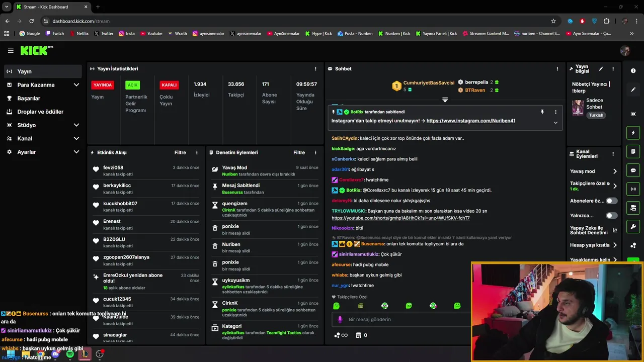Open Discord from Windows taskbar
The width and height of the screenshot is (644, 362).
(x=55, y=354)
